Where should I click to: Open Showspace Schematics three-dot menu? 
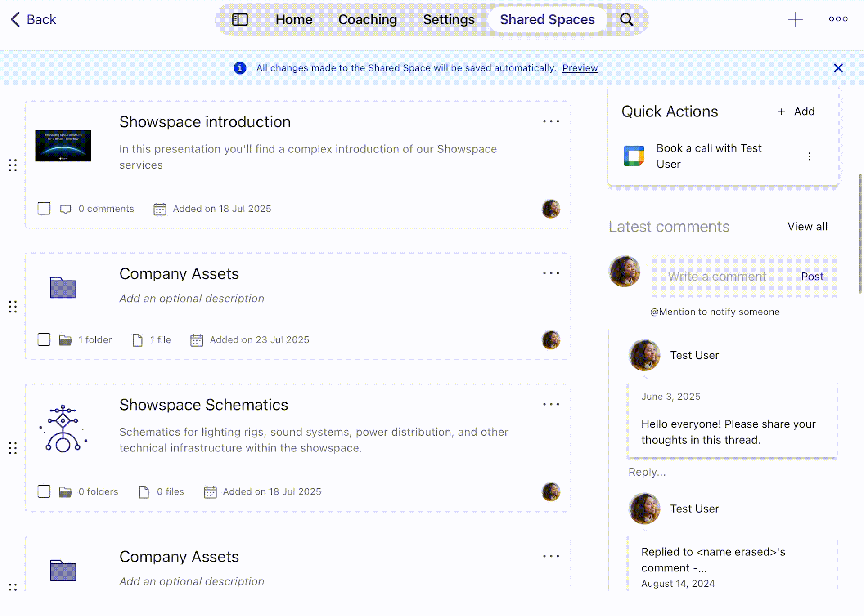pyautogui.click(x=551, y=404)
